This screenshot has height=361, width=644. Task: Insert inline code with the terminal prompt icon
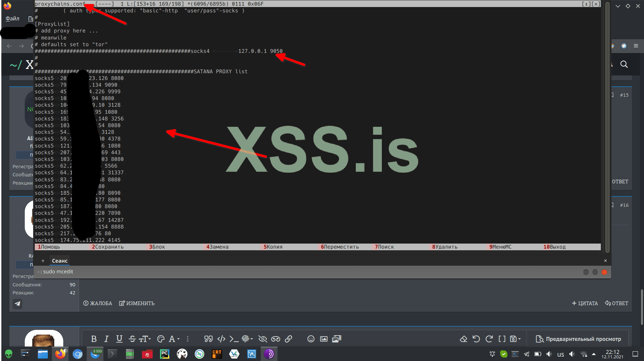(x=234, y=339)
